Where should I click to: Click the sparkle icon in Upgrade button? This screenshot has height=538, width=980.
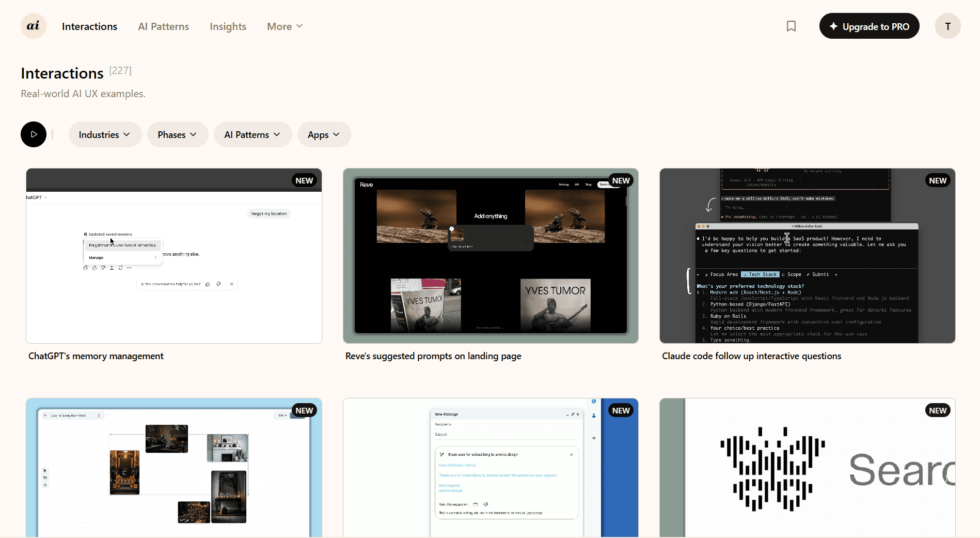click(x=833, y=26)
